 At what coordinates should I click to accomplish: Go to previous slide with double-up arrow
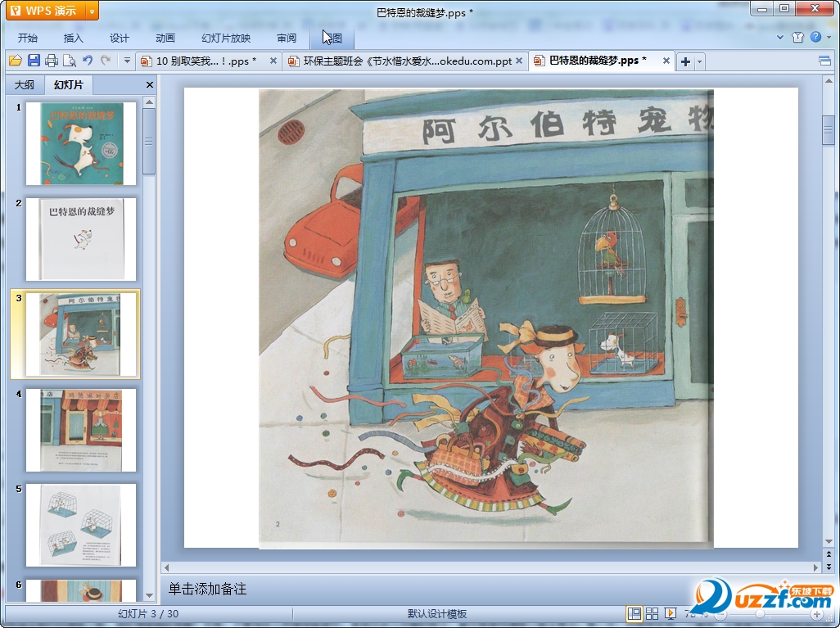point(829,554)
